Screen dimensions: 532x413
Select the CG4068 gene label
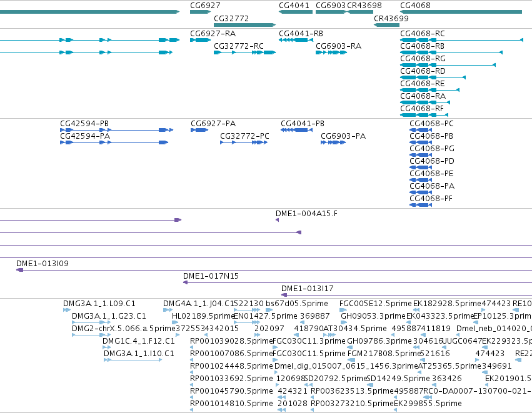click(415, 6)
